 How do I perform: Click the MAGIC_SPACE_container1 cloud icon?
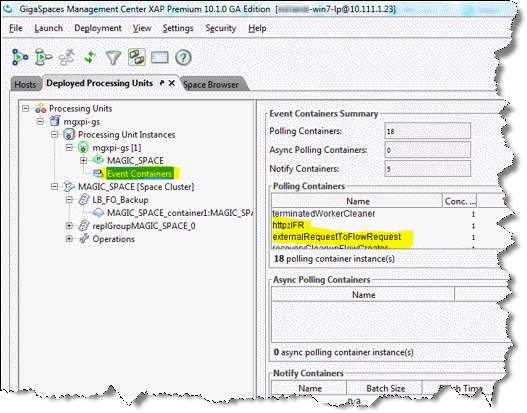click(98, 212)
